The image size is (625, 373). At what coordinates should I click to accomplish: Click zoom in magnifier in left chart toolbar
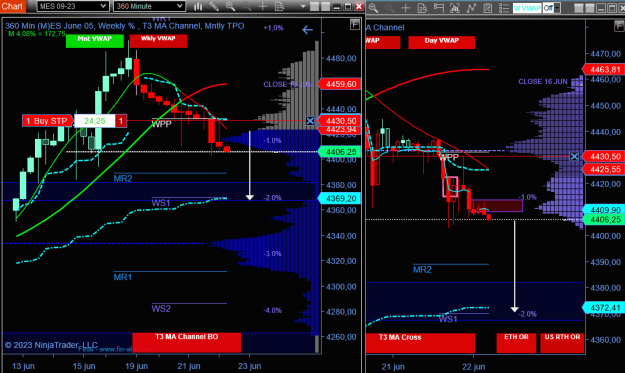pyautogui.click(x=230, y=6)
